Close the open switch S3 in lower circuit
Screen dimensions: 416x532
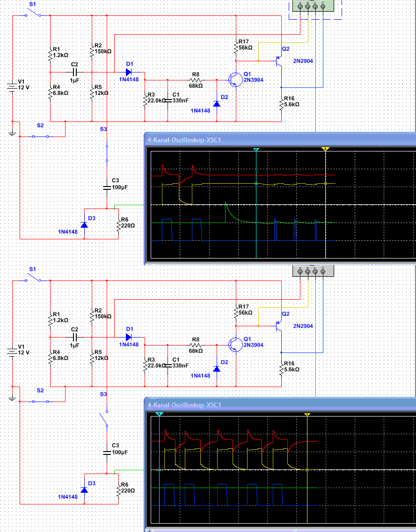click(104, 419)
